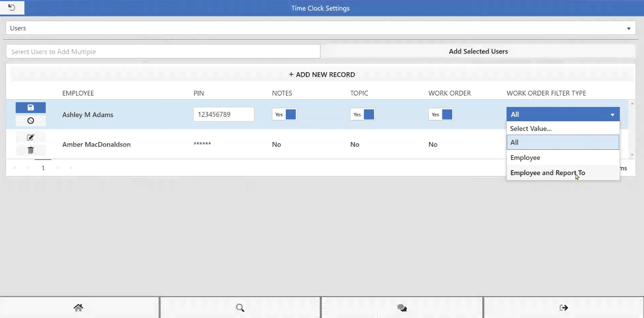Cancel editing Ashley M Adams row
This screenshot has height=318, width=644.
[x=31, y=121]
